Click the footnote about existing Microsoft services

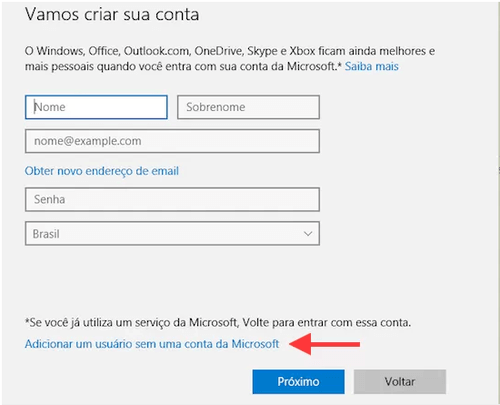click(x=218, y=322)
